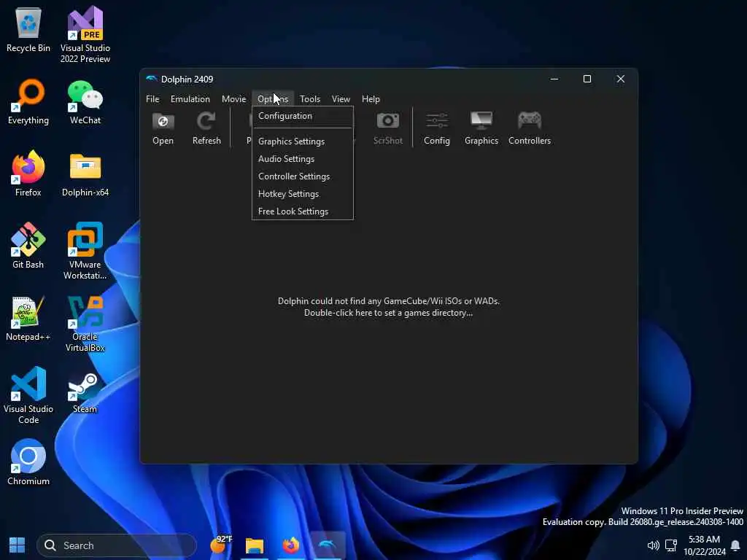Screen dimensions: 747x560
Task: Select Free Look Settings menu entry
Action: [303, 211]
